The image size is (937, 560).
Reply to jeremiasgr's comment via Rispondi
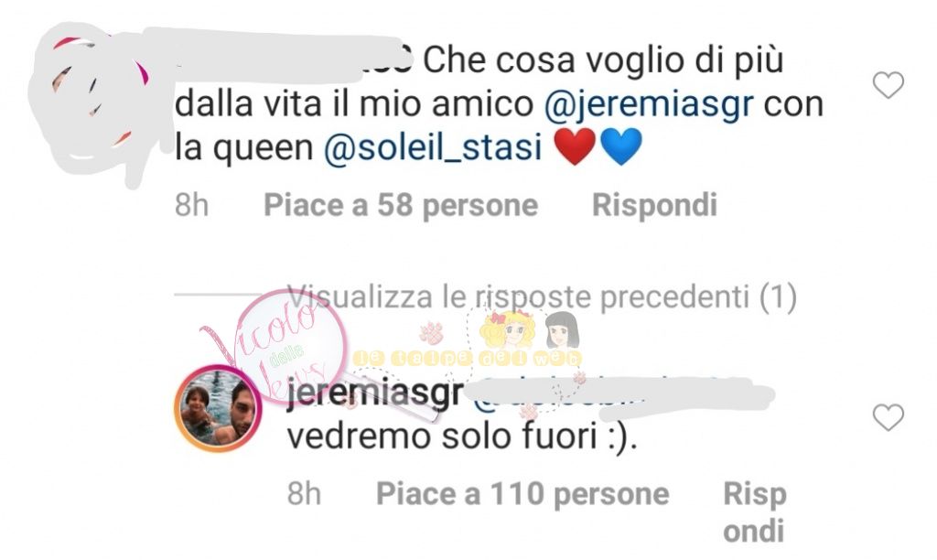click(x=754, y=512)
